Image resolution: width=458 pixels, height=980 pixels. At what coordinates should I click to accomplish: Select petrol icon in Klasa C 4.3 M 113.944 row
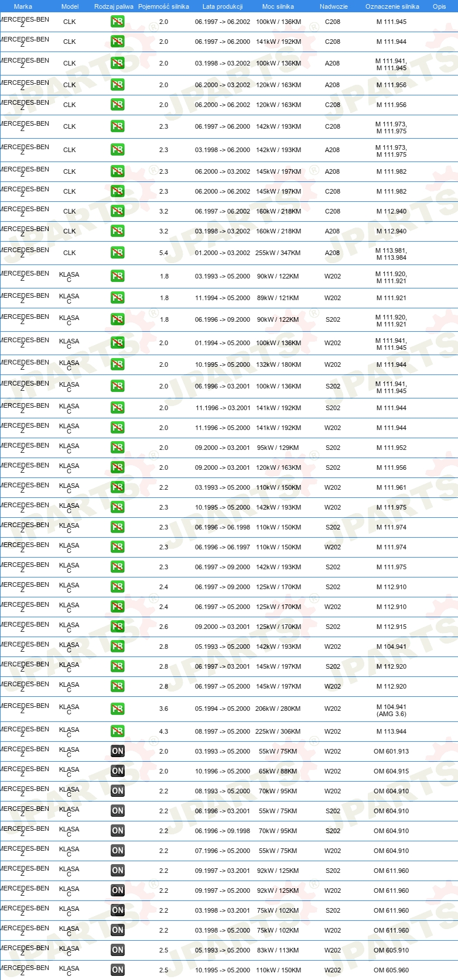117,732
